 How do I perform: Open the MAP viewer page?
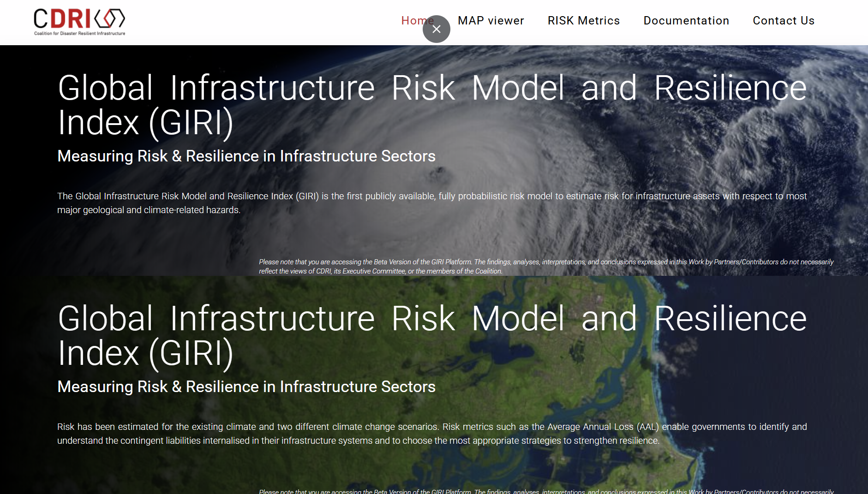coord(491,20)
